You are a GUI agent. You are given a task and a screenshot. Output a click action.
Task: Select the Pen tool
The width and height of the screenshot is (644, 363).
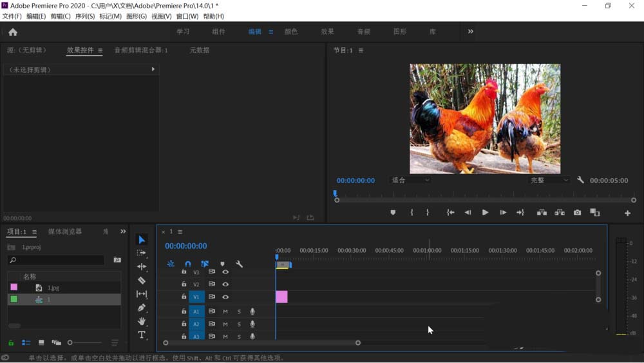point(142,308)
